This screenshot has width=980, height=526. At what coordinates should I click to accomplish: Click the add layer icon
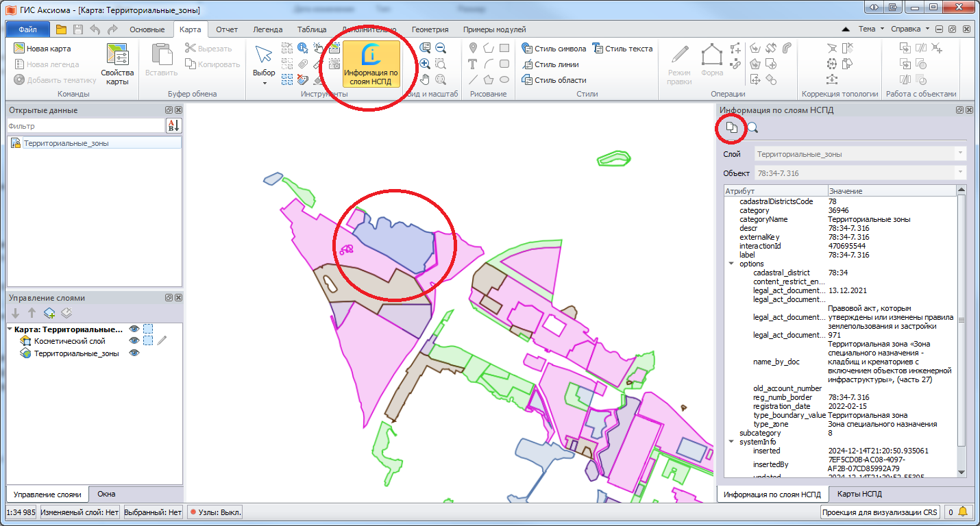(x=49, y=313)
